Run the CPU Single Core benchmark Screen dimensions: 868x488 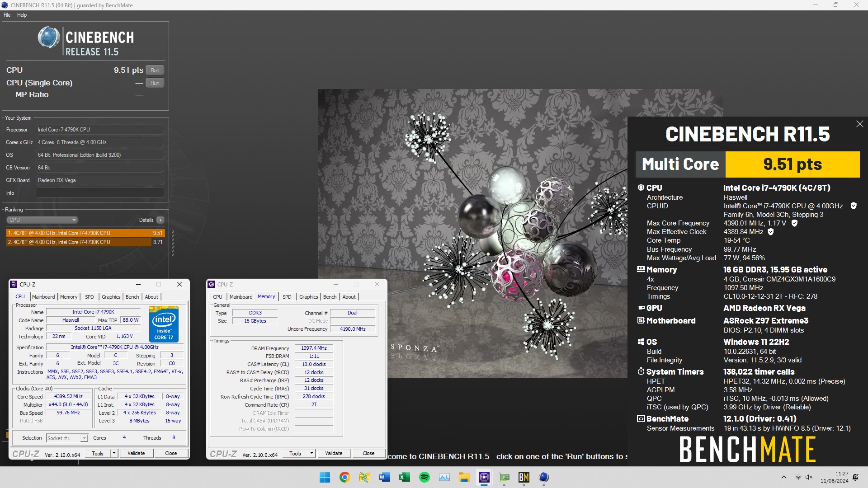pos(155,83)
